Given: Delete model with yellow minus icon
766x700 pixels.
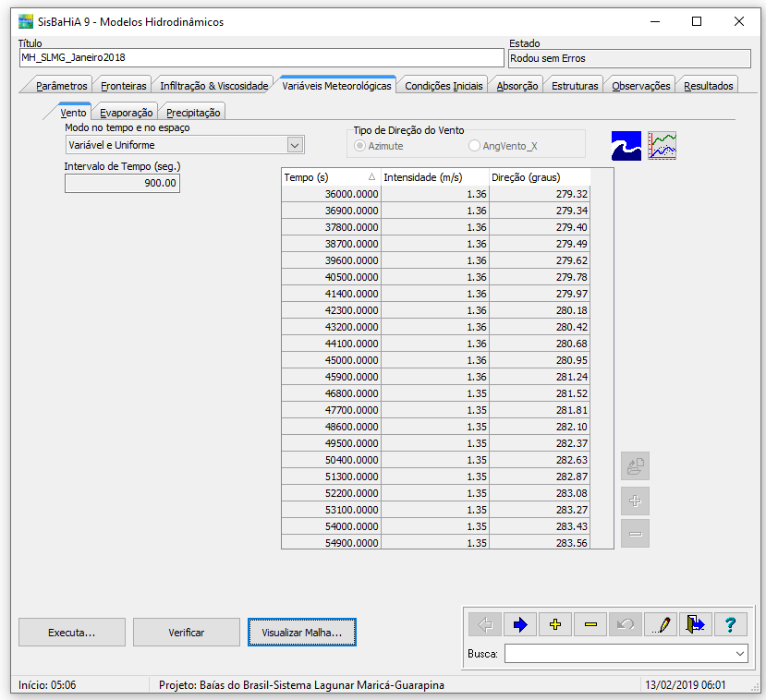Looking at the screenshot, I should click(590, 624).
